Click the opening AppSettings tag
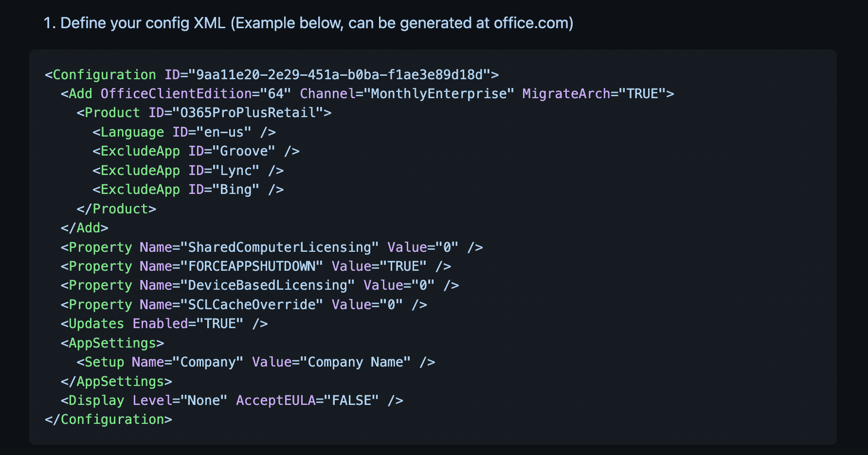Image resolution: width=868 pixels, height=455 pixels. pos(112,343)
